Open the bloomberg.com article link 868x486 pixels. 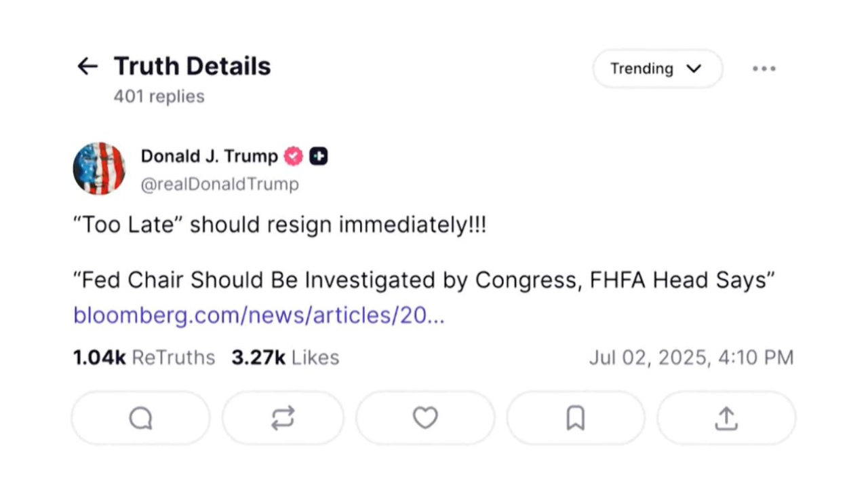[x=259, y=315]
